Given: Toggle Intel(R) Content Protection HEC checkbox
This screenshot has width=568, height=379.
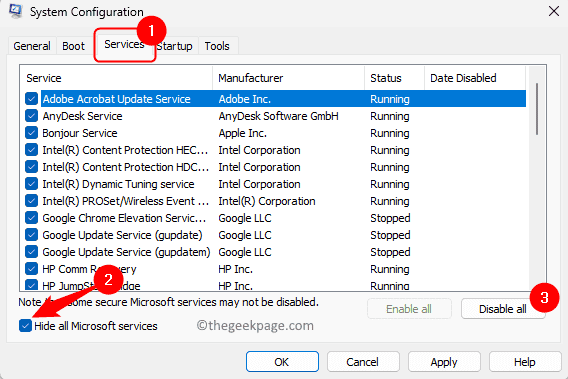Looking at the screenshot, I should click(x=32, y=150).
